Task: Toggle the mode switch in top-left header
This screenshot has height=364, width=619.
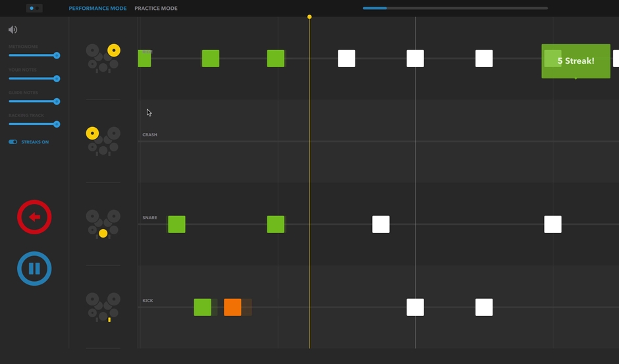Action: tap(34, 9)
